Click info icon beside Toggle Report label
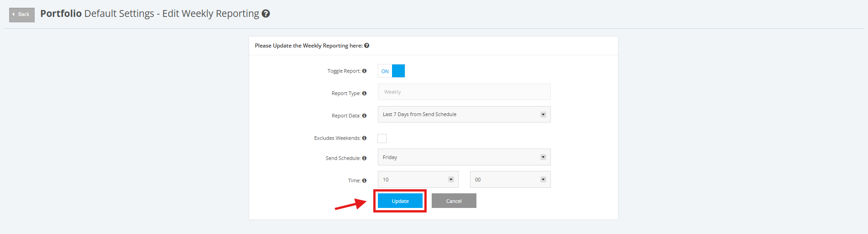 click(364, 71)
